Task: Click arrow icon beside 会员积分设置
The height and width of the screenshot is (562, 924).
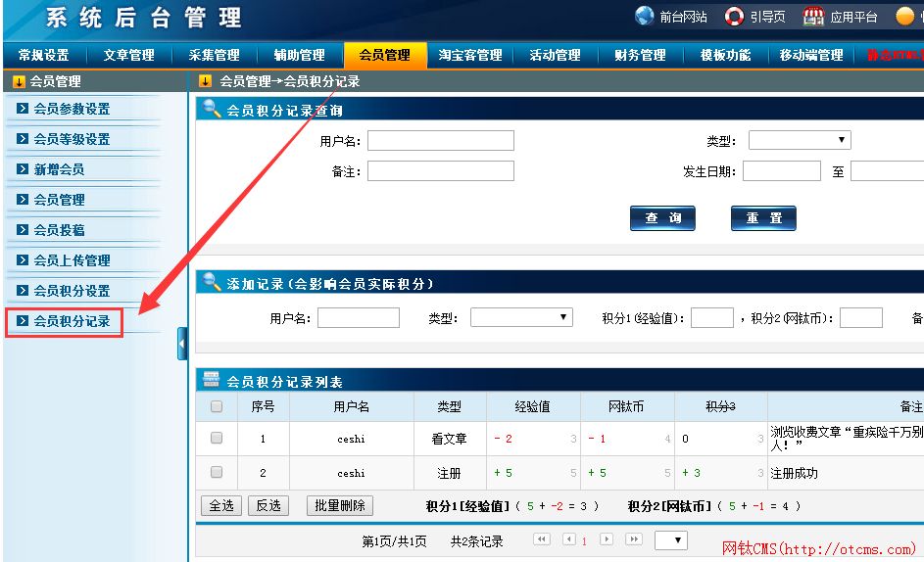Action: tap(23, 291)
